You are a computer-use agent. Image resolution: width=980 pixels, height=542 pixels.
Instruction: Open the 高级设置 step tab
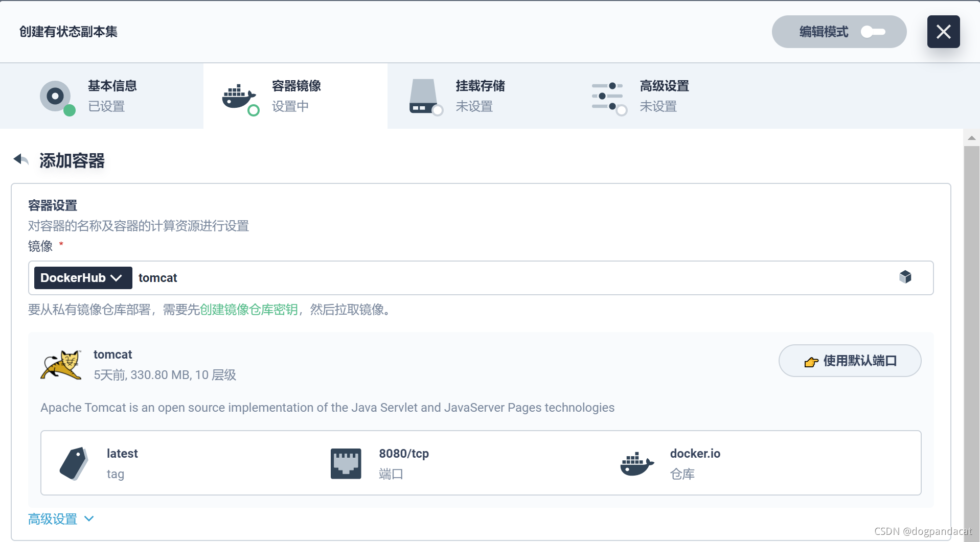tap(664, 96)
